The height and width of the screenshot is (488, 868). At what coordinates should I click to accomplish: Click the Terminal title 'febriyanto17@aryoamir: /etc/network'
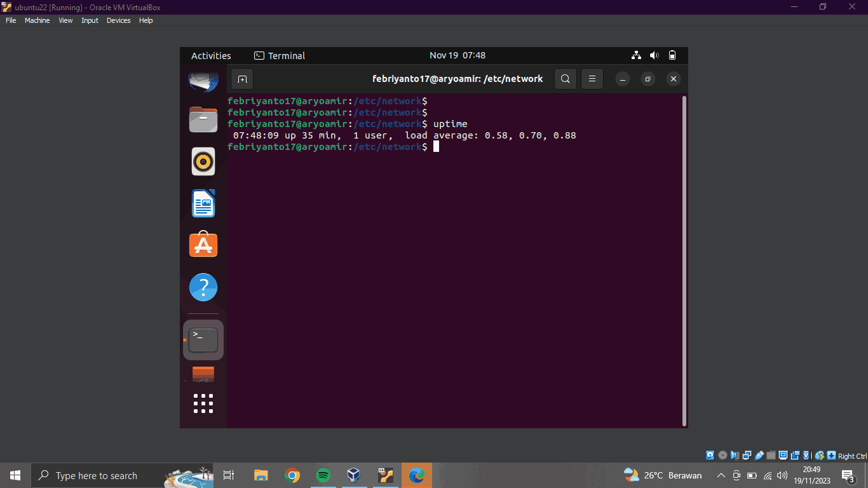tap(458, 79)
